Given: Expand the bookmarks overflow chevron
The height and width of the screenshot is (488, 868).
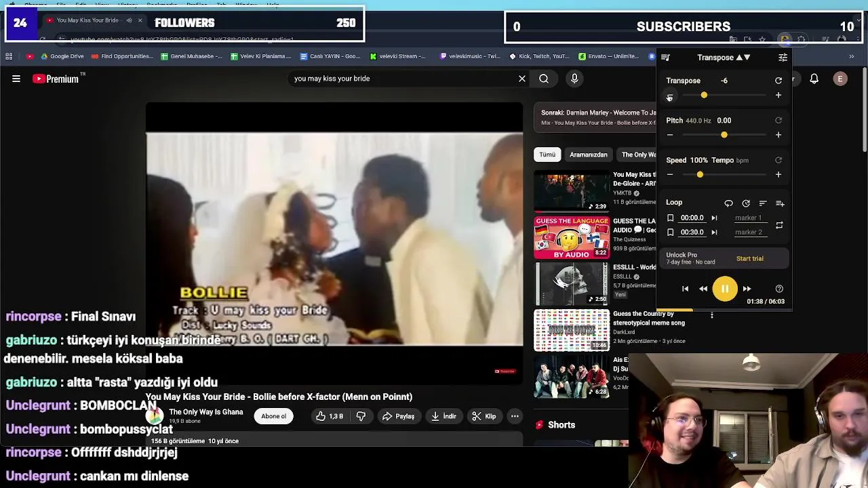Looking at the screenshot, I should pyautogui.click(x=852, y=56).
